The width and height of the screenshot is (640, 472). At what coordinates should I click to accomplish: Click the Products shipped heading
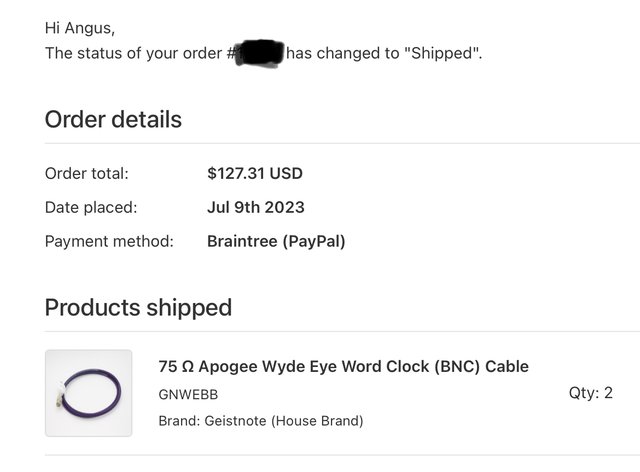138,307
